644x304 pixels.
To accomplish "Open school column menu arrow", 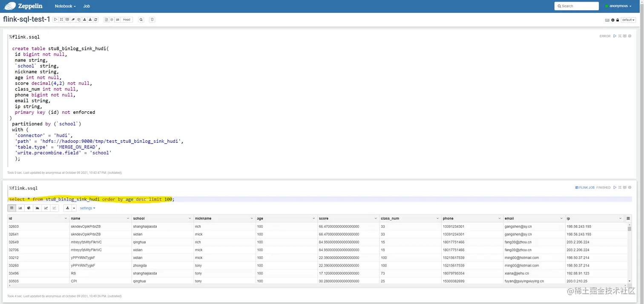I will [190, 218].
